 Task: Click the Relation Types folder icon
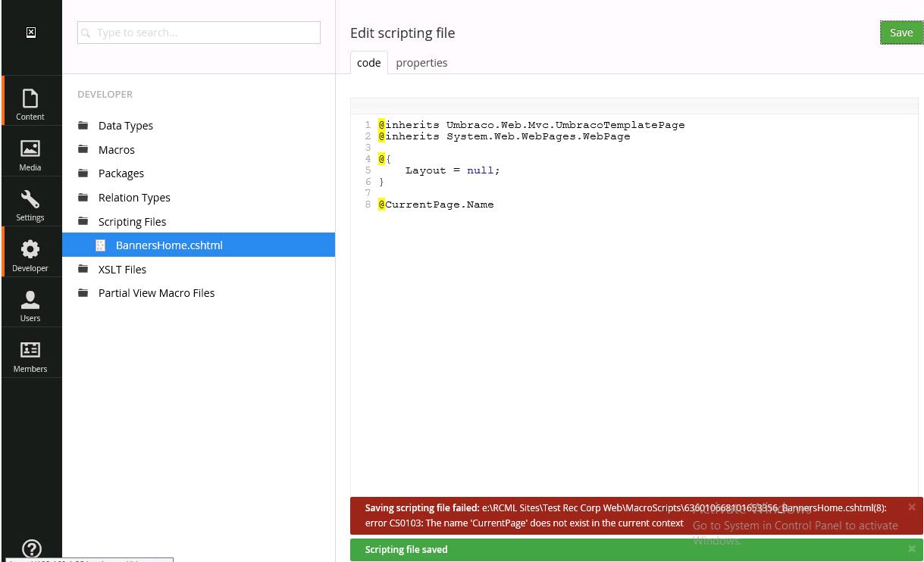pos(83,198)
